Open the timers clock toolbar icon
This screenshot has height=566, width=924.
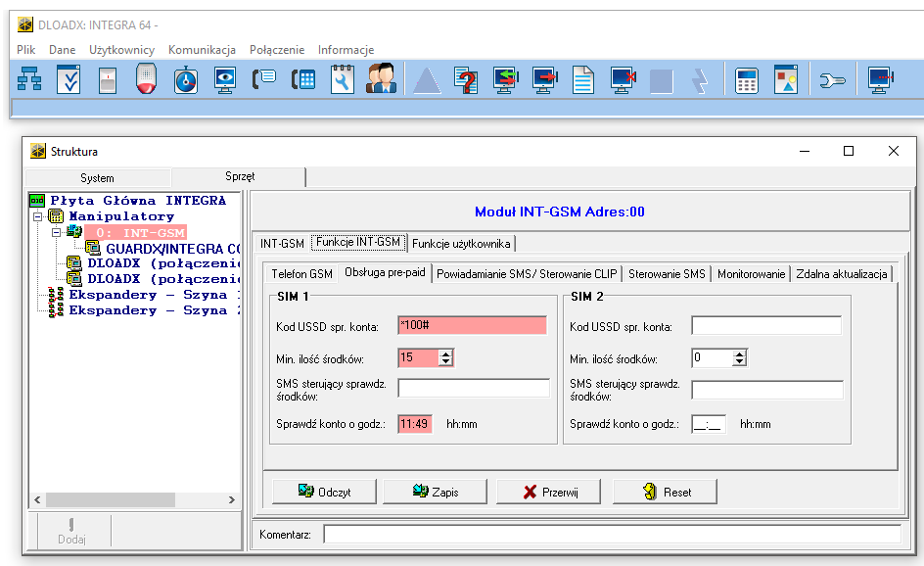(x=186, y=79)
